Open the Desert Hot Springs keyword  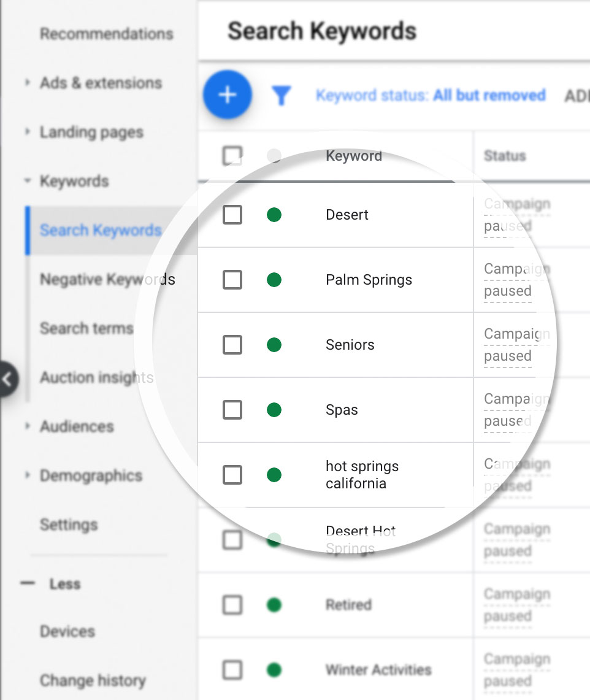(361, 539)
